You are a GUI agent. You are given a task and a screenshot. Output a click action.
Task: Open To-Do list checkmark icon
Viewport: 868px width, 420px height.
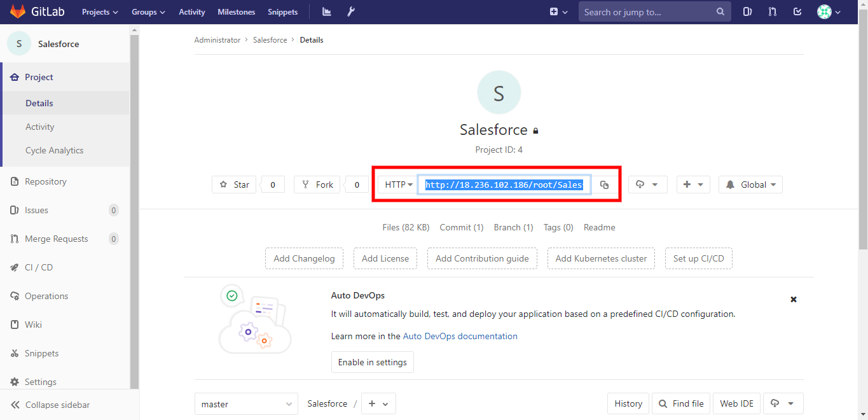pos(797,11)
